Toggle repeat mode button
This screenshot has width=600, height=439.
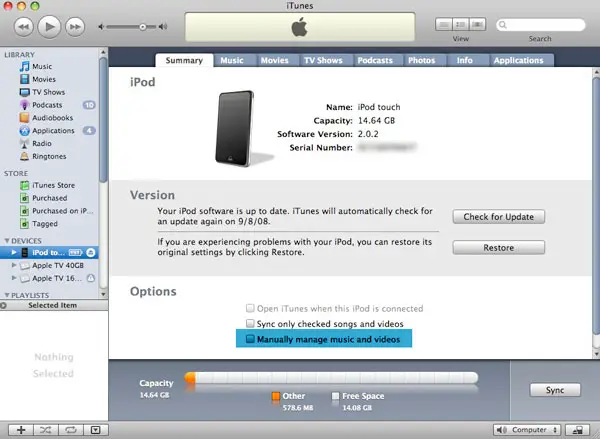click(70, 429)
